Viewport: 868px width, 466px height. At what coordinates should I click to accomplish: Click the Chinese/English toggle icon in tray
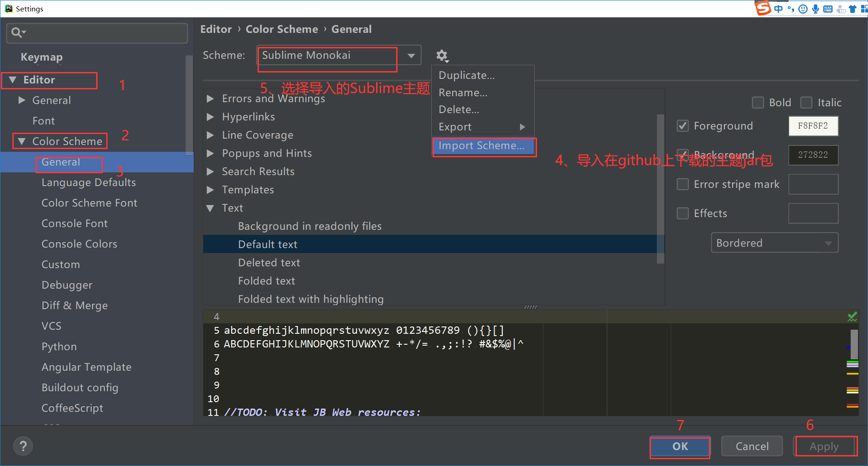[x=778, y=8]
